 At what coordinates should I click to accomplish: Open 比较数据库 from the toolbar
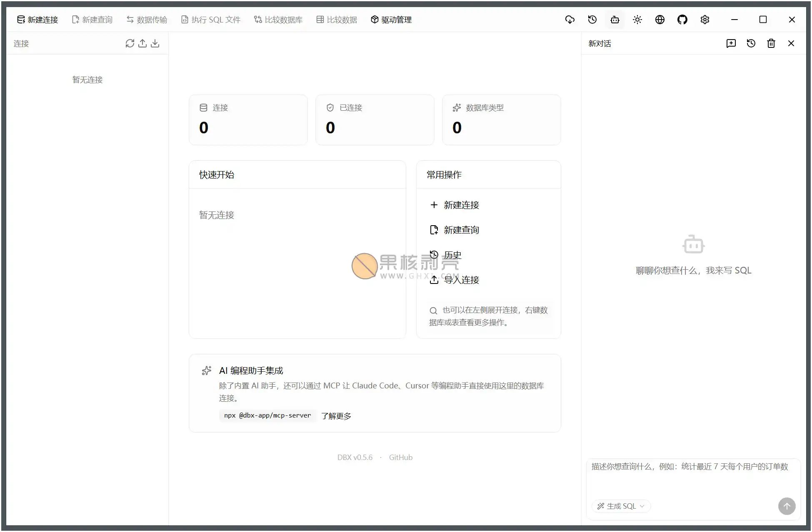pyautogui.click(x=278, y=20)
